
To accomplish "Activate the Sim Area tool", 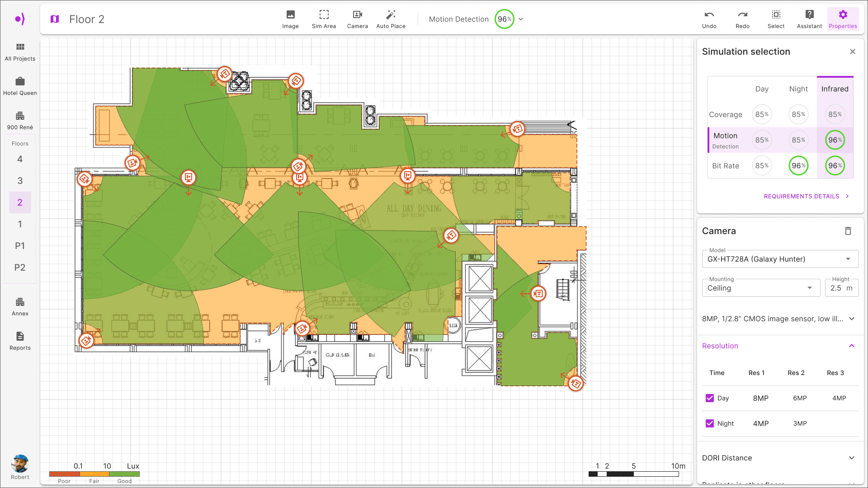I will [x=324, y=19].
